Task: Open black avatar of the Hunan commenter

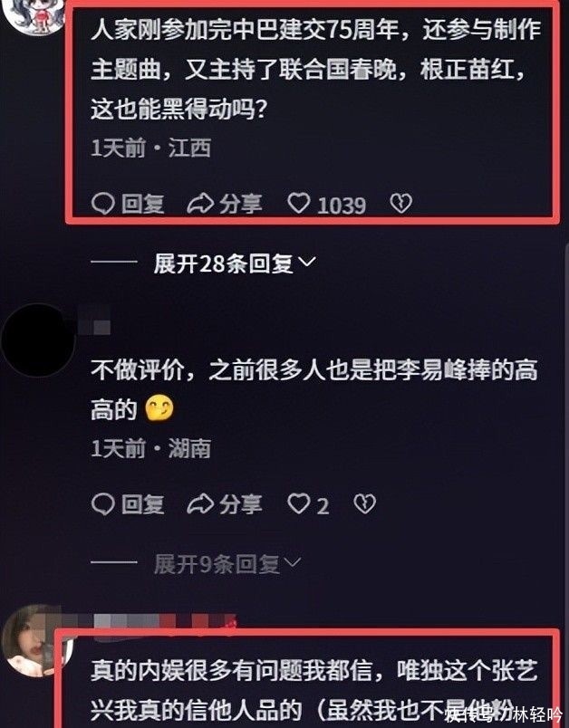Action: point(38,340)
